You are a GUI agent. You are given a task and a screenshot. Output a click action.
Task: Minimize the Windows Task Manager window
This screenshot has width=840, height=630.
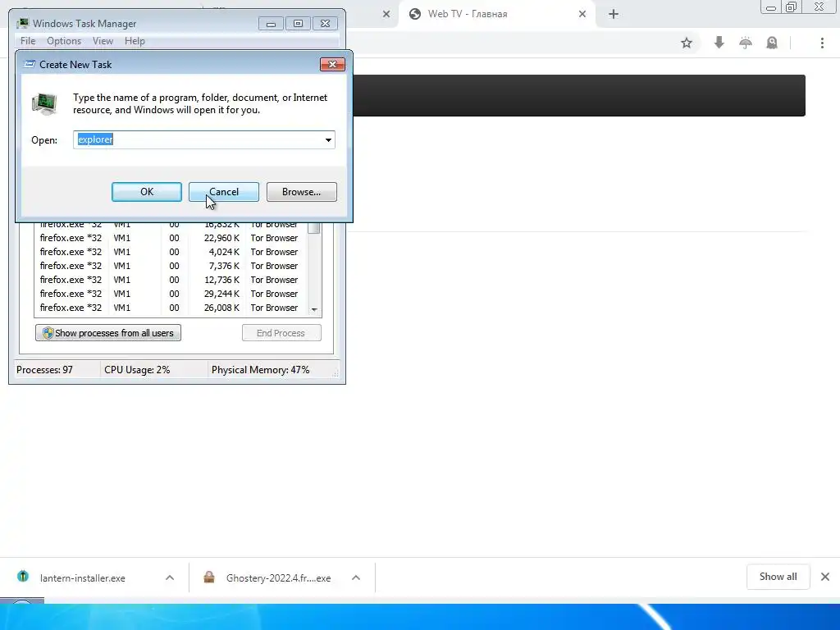click(x=271, y=24)
